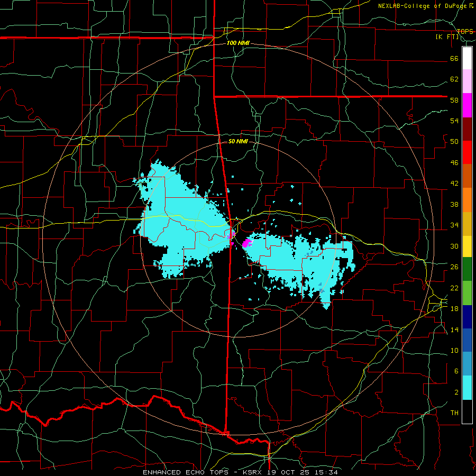Click the 19 OCT 25 date text
Image resolution: width=476 pixels, height=476 pixels.
(288, 472)
